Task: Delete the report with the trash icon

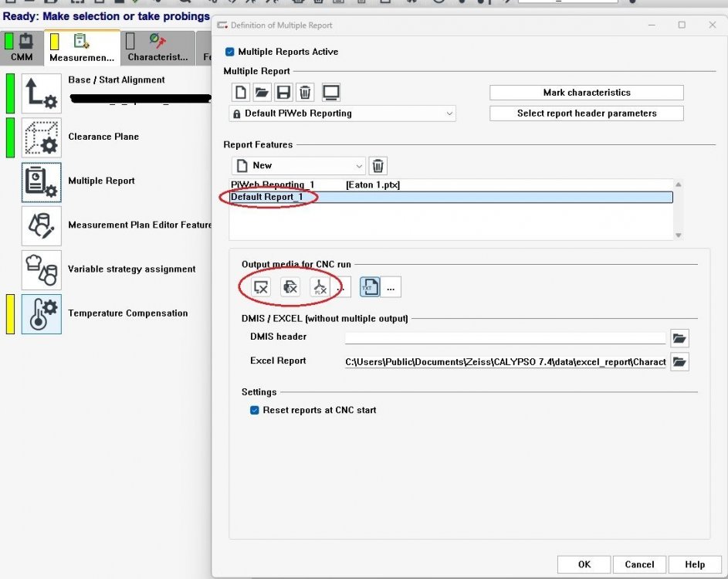Action: (x=305, y=91)
